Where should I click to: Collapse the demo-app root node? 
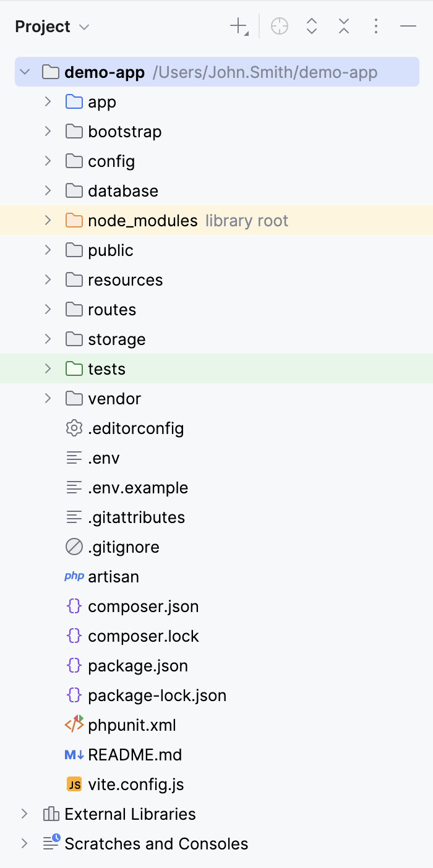coord(24,71)
